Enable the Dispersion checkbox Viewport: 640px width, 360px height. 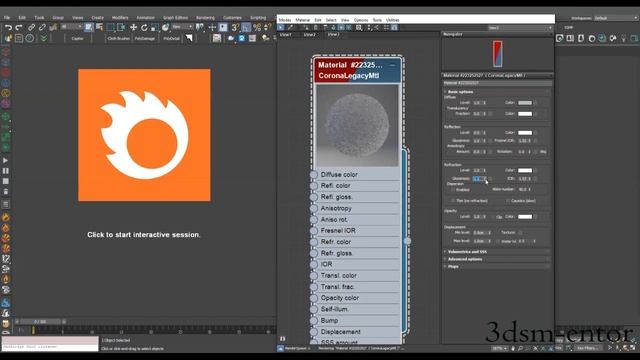pyautogui.click(x=452, y=190)
